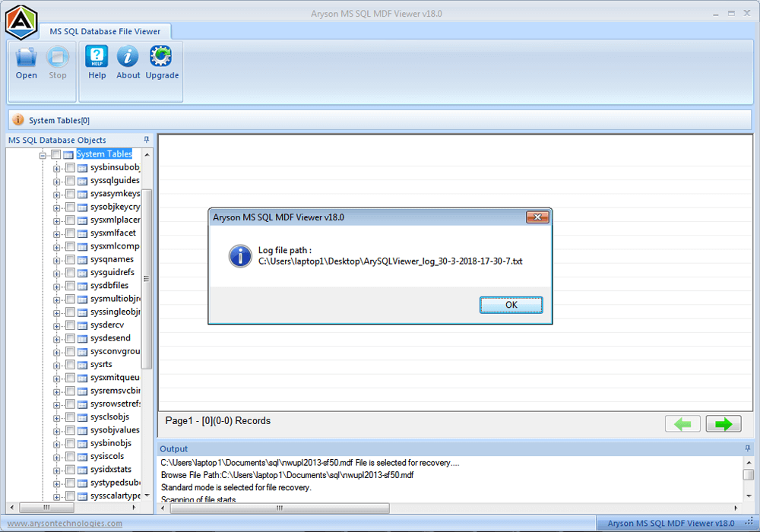Click the 'Browse File Path' output line
The width and height of the screenshot is (760, 532).
tap(287, 475)
